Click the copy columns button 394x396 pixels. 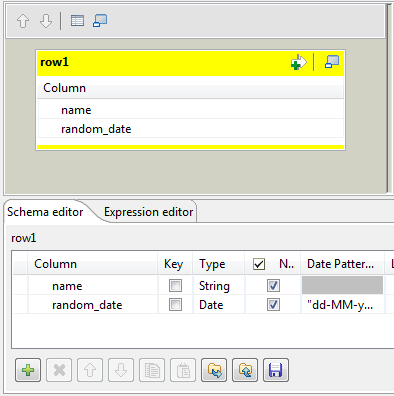point(152,370)
